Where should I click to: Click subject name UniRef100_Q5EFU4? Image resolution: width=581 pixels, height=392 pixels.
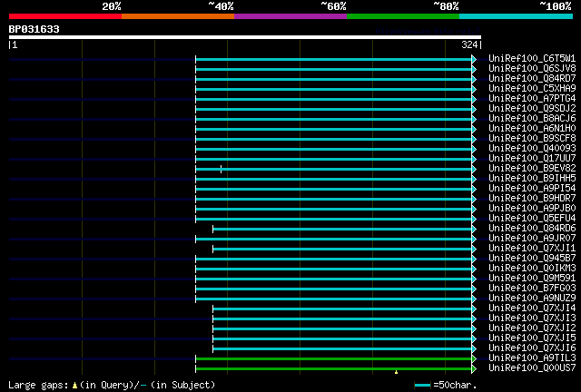click(532, 218)
